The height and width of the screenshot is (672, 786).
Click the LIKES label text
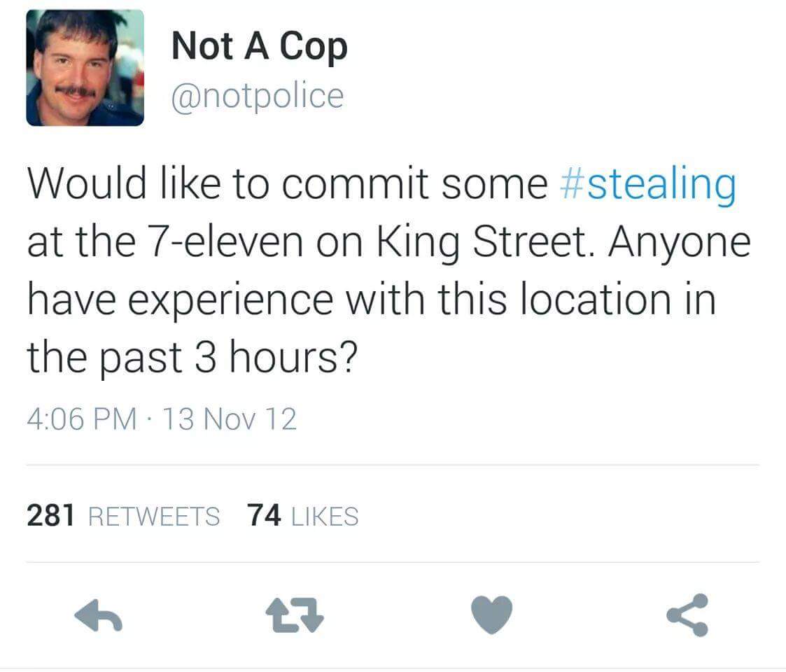click(325, 517)
